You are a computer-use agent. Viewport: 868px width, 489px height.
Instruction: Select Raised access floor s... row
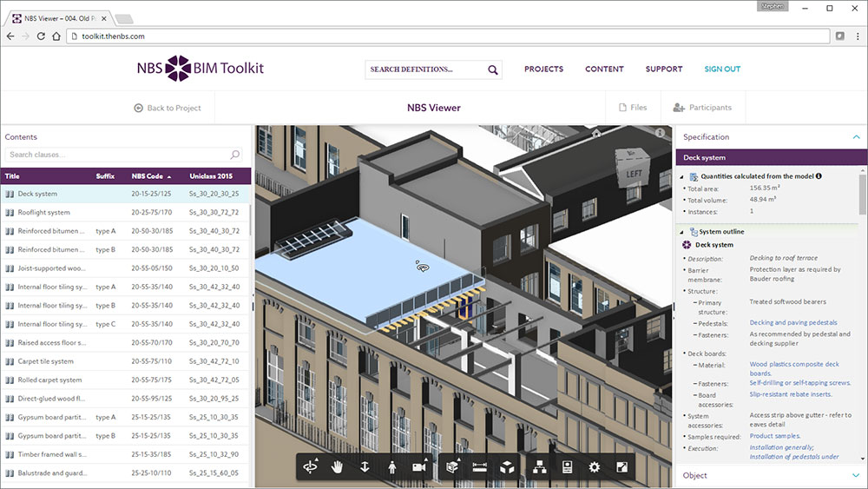pos(126,343)
